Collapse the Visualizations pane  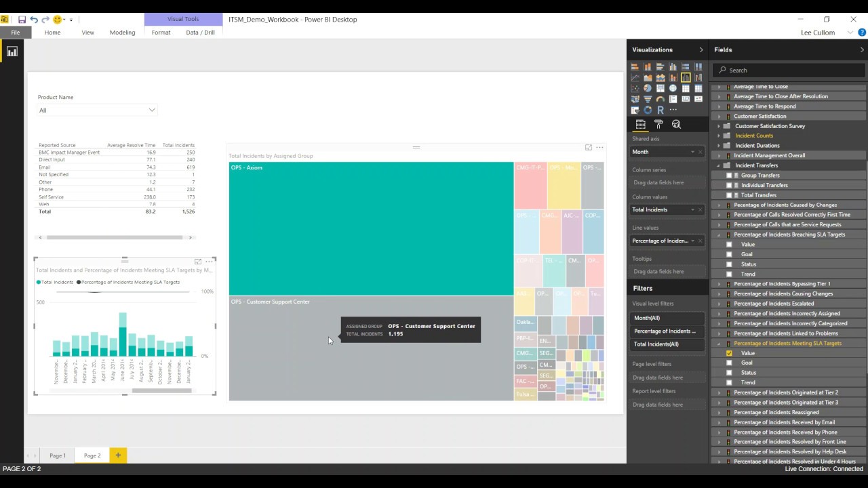701,49
